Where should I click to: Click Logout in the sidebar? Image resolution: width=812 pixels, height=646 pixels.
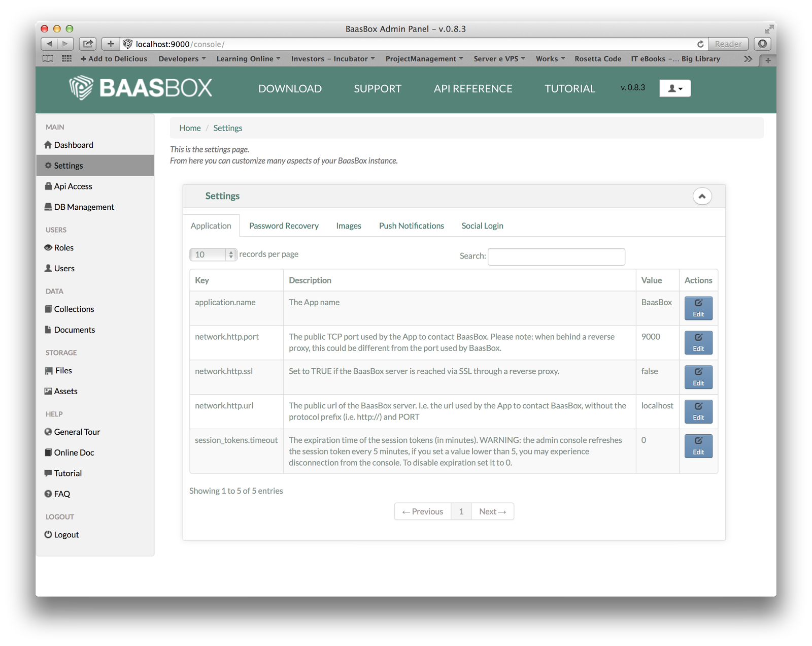[66, 535]
